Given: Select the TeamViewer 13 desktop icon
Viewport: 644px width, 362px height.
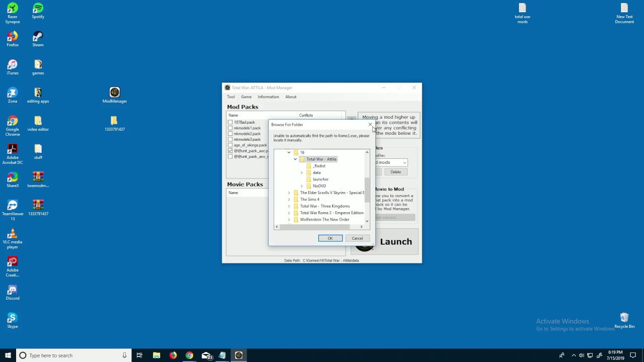Looking at the screenshot, I should click(13, 210).
